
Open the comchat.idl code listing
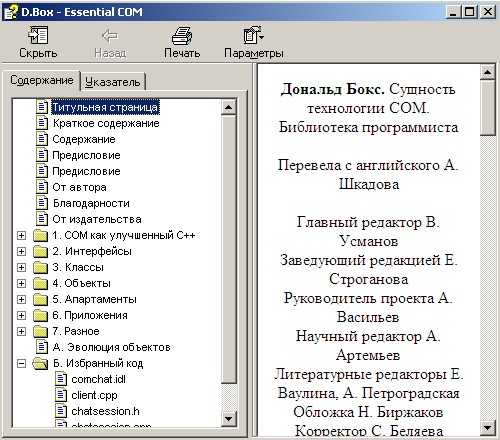(98, 379)
